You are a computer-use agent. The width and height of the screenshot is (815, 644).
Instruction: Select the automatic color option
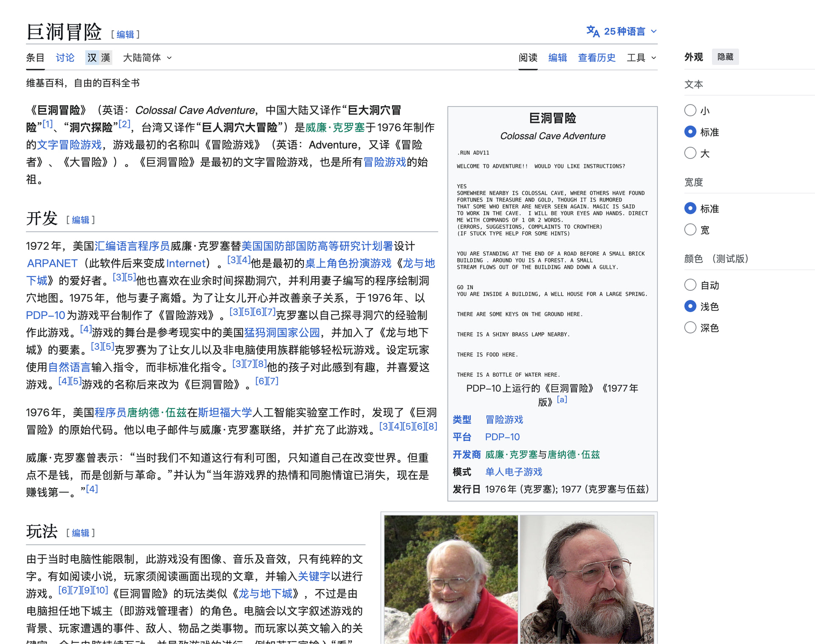690,285
